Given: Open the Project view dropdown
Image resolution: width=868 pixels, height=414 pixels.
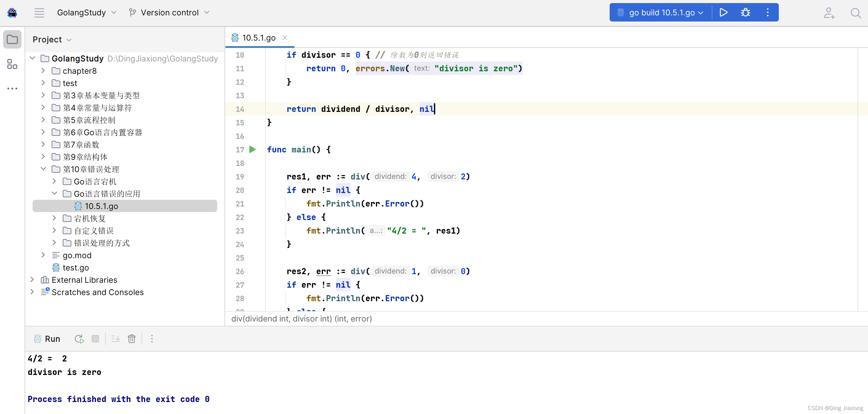Looking at the screenshot, I should point(52,40).
